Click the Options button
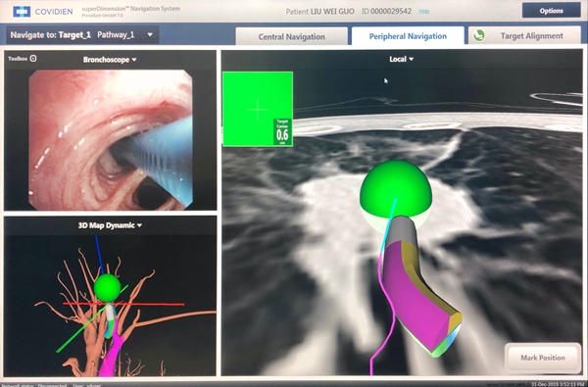The height and width of the screenshot is (387, 588). pyautogui.click(x=551, y=11)
